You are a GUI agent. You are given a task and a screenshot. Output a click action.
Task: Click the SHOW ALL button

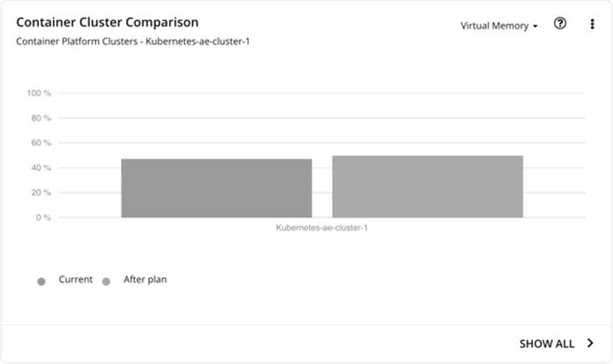click(556, 343)
